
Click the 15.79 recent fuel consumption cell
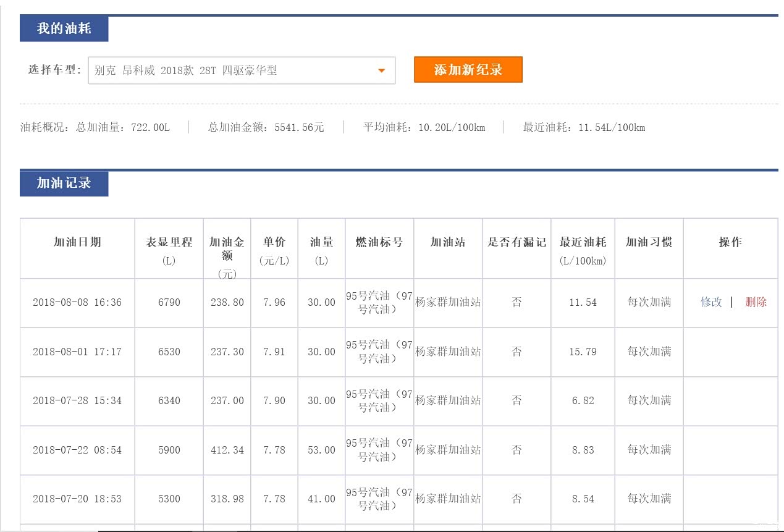tap(583, 352)
